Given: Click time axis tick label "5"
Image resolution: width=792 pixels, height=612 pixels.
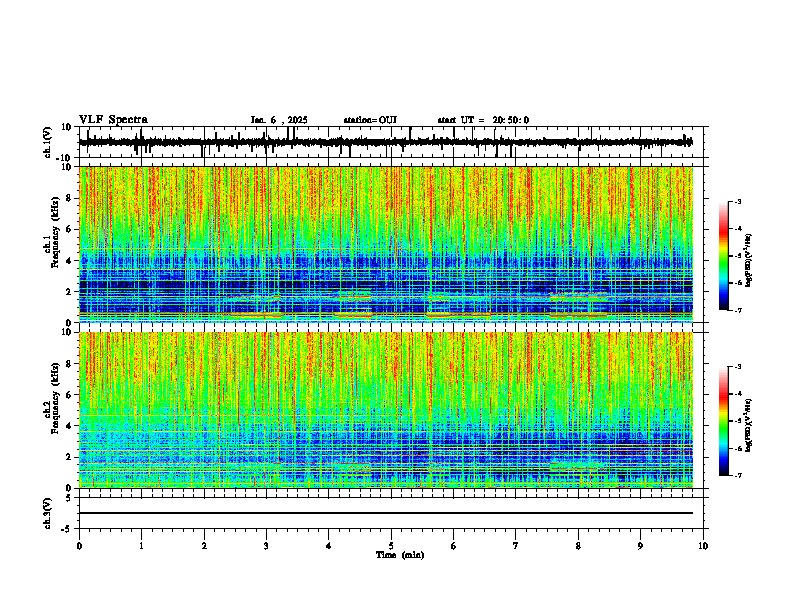Looking at the screenshot, I should point(391,546).
